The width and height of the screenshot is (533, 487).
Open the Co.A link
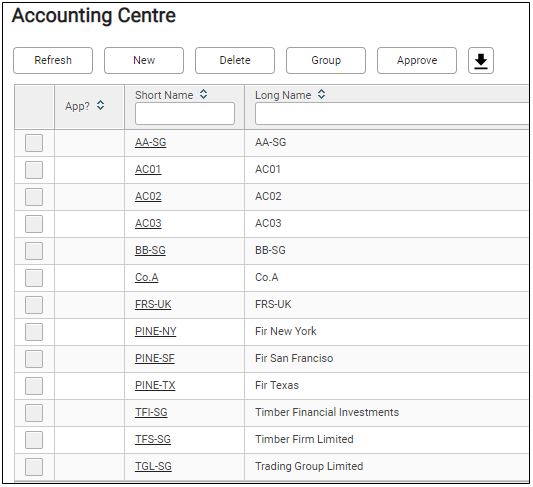click(x=147, y=277)
